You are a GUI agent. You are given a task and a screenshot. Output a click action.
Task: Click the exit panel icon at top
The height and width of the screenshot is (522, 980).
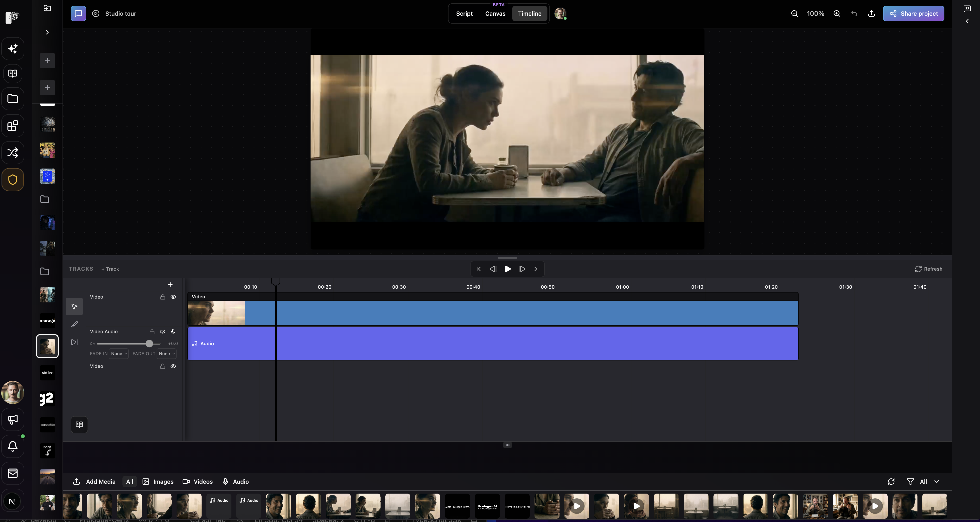point(47,8)
